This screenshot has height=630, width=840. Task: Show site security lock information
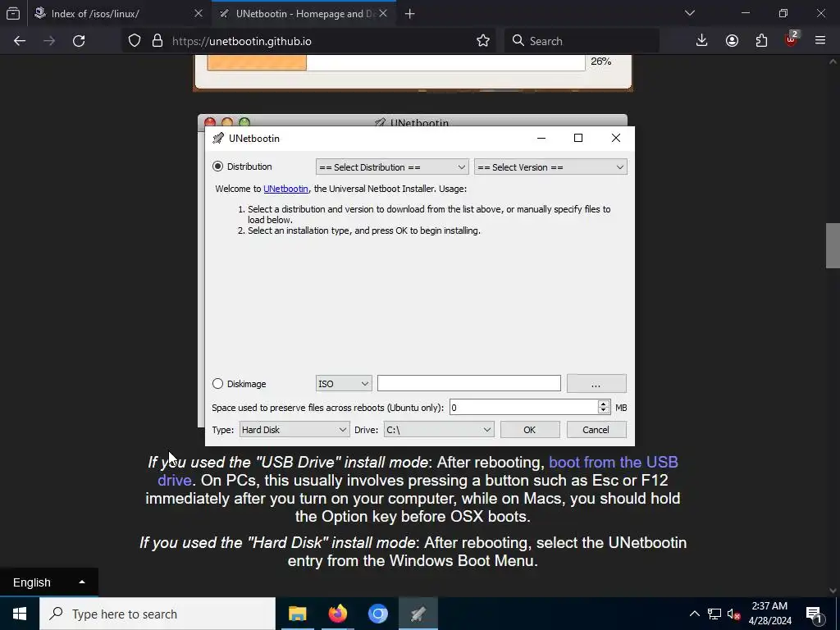(157, 41)
